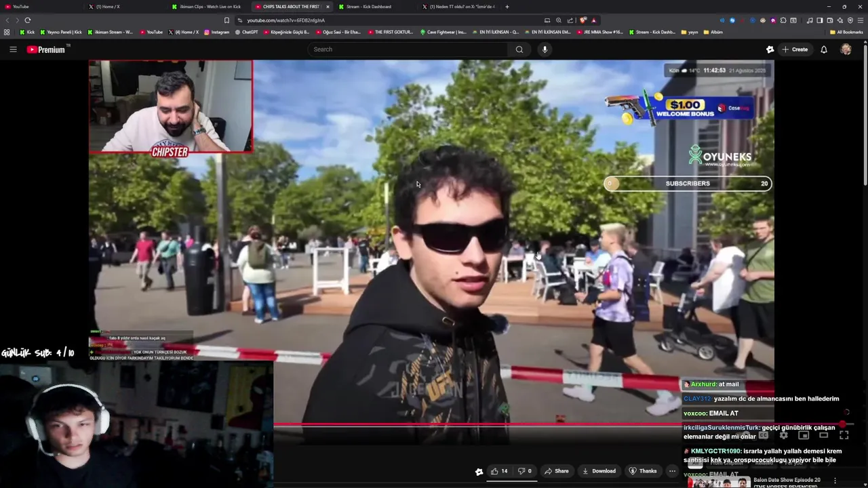Expand the Albüm bookmarks folder
Screen dimensions: 868x488
tap(713, 32)
